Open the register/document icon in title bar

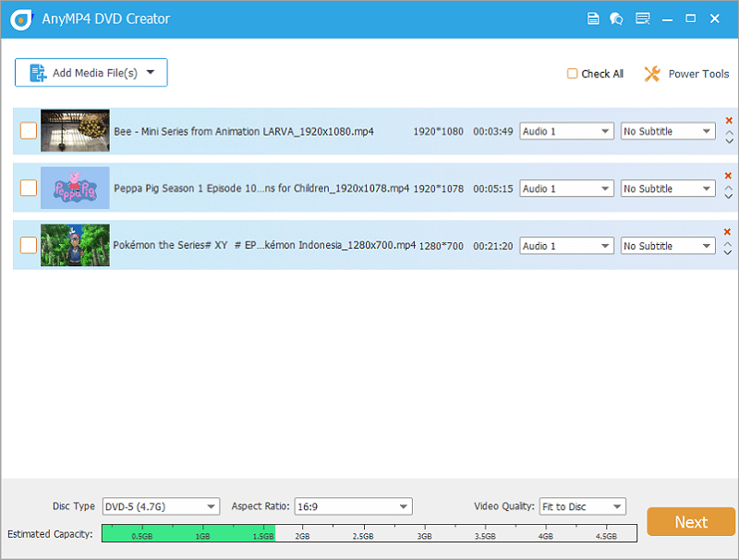point(593,18)
